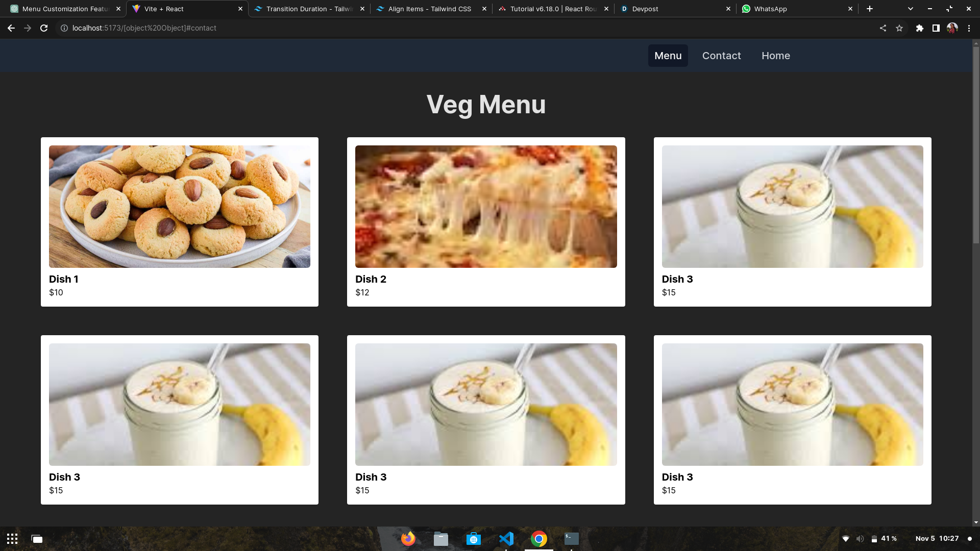980x551 pixels.
Task: Go to Home in navbar
Action: 775,56
